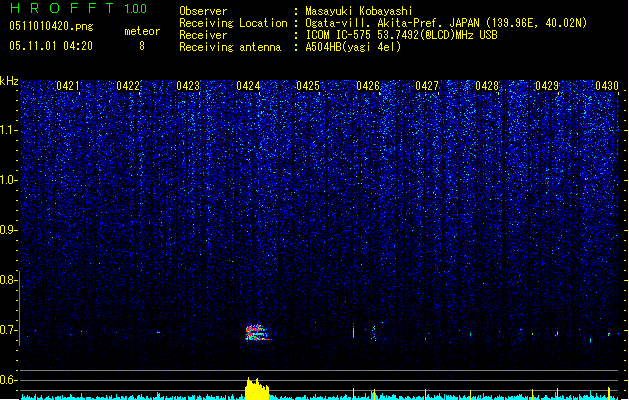Click the 0422 time marker
629x400 pixels.
tap(128, 86)
